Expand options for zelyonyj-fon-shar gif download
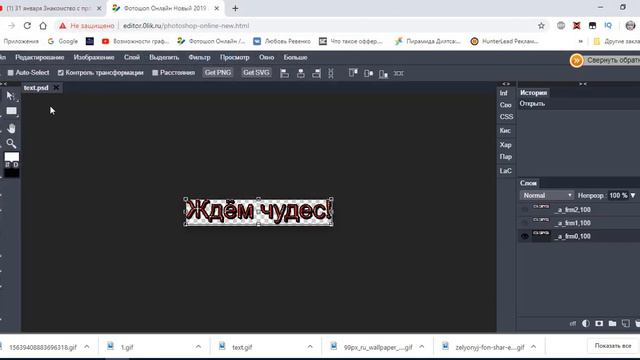 pos(533,347)
